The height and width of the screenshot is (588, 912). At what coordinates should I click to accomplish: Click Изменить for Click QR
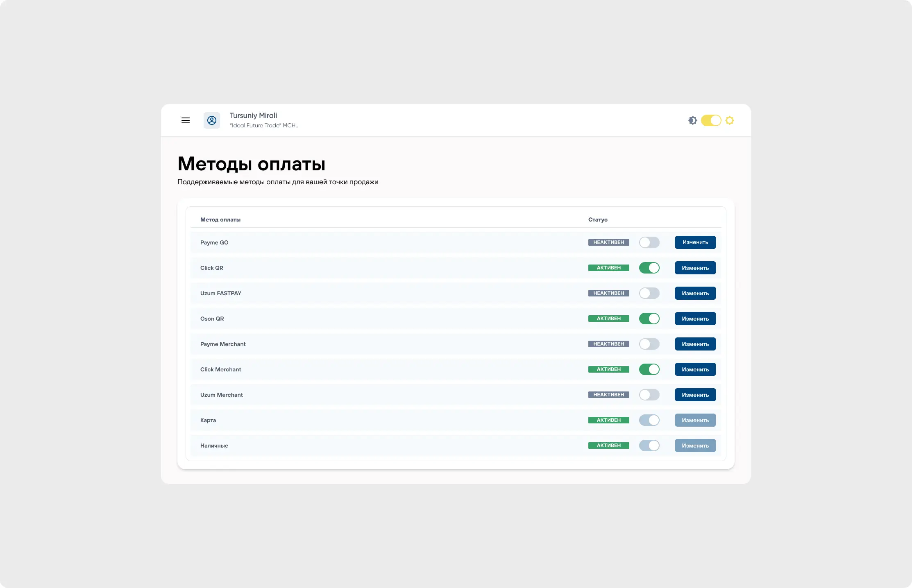695,268
